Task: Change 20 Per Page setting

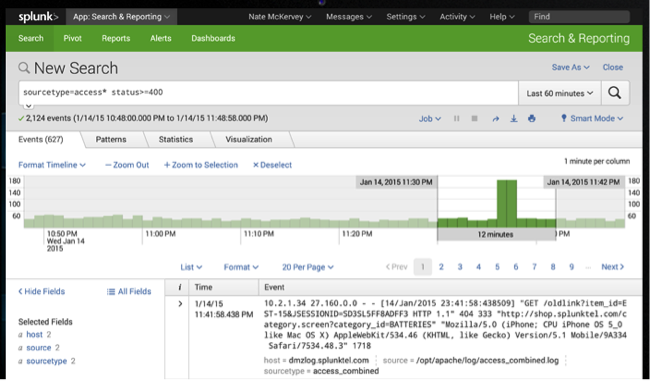Action: [x=308, y=267]
